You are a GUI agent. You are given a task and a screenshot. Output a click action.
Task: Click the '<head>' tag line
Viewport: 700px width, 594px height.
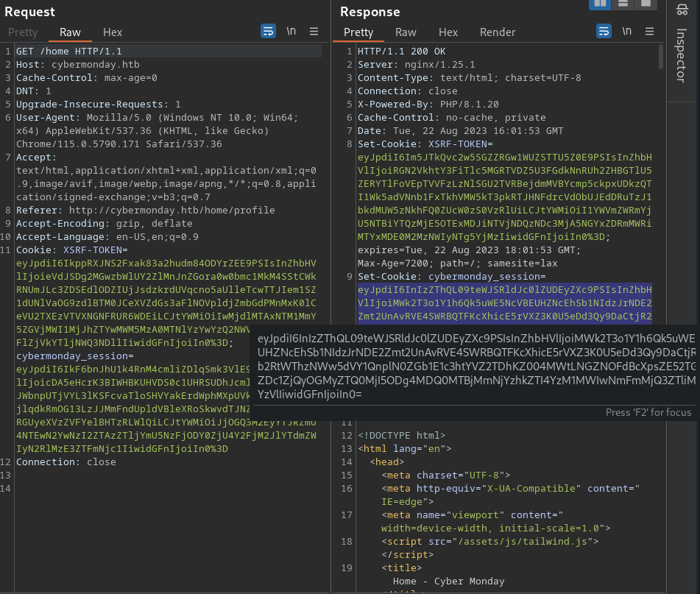click(386, 462)
